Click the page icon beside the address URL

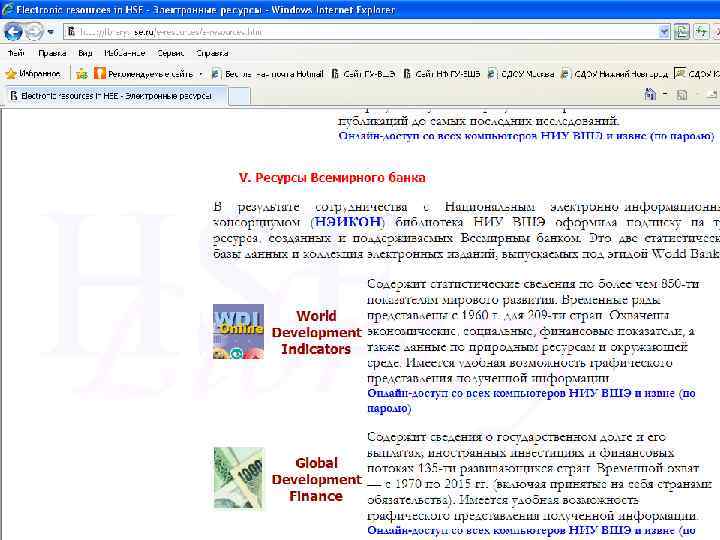[71, 32]
